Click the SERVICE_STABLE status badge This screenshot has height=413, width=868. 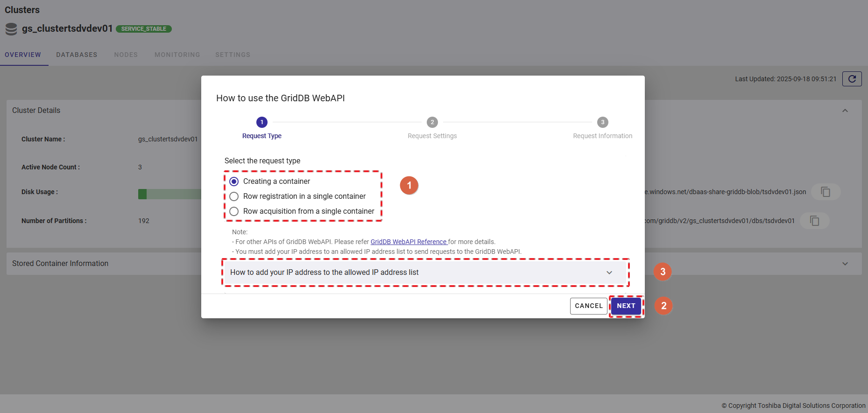[143, 29]
